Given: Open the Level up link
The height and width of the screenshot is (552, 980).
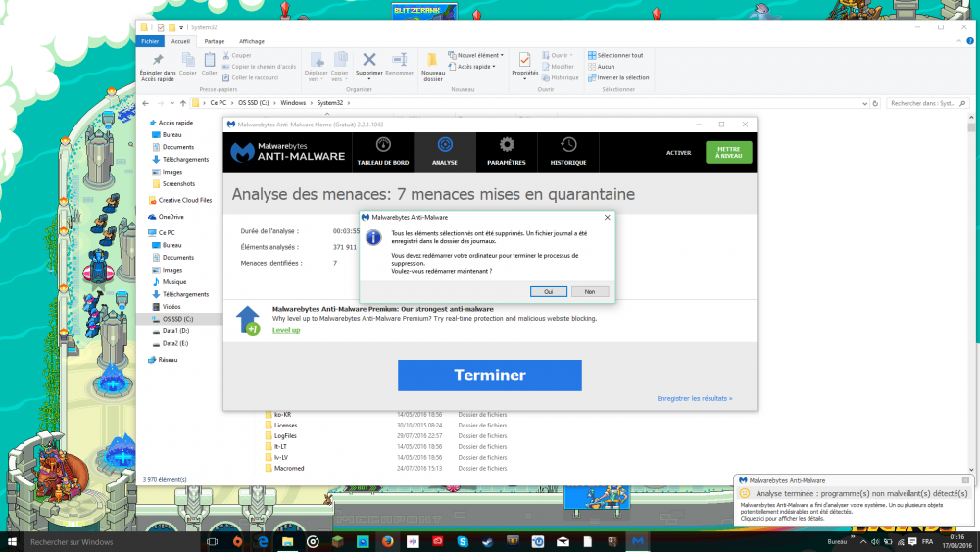Looking at the screenshot, I should click(x=285, y=330).
